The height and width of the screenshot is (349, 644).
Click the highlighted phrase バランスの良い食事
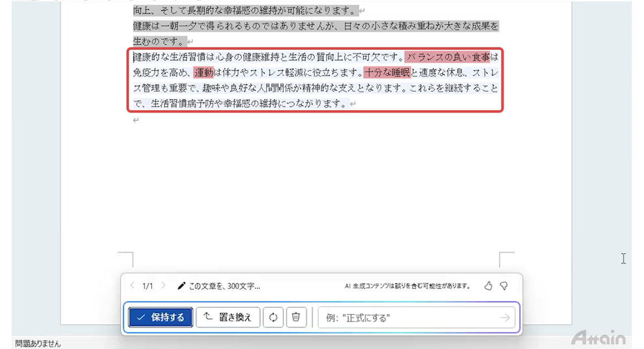tap(448, 57)
